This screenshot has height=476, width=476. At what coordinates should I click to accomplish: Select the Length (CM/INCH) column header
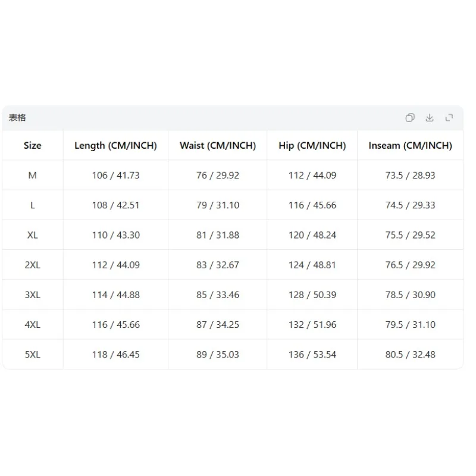coord(115,145)
